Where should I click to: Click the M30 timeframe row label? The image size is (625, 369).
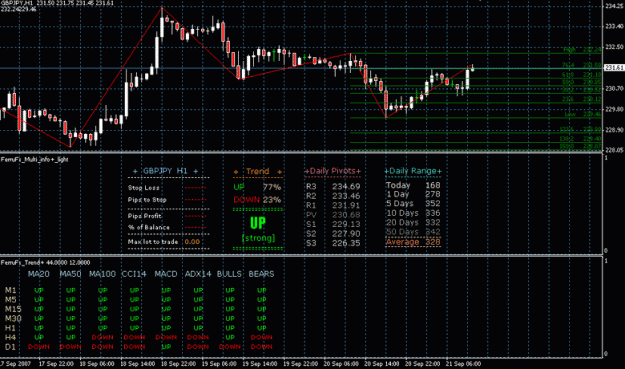(13, 318)
